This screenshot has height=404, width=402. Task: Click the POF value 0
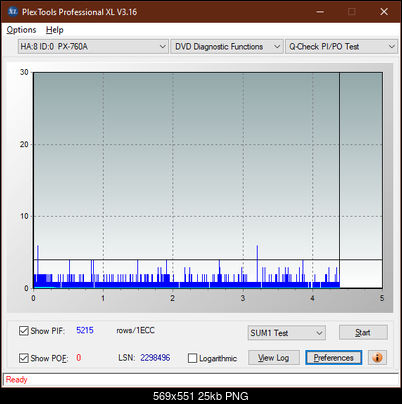[x=79, y=358]
